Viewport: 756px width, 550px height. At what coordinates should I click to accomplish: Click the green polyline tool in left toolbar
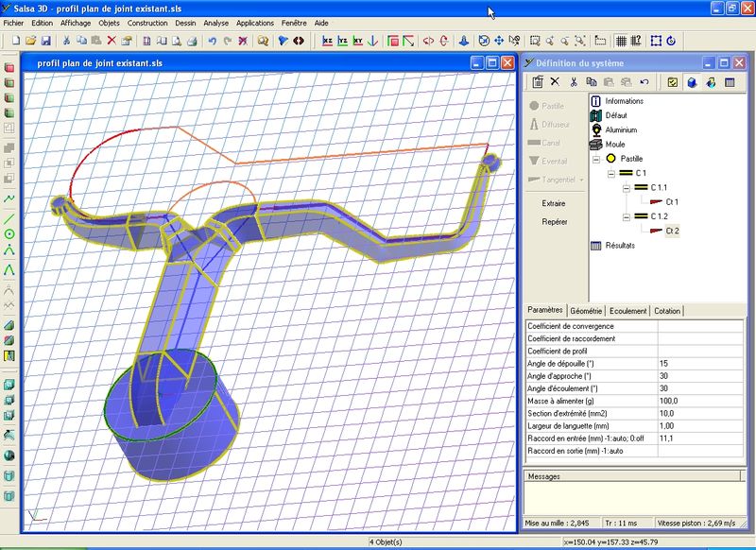9,198
